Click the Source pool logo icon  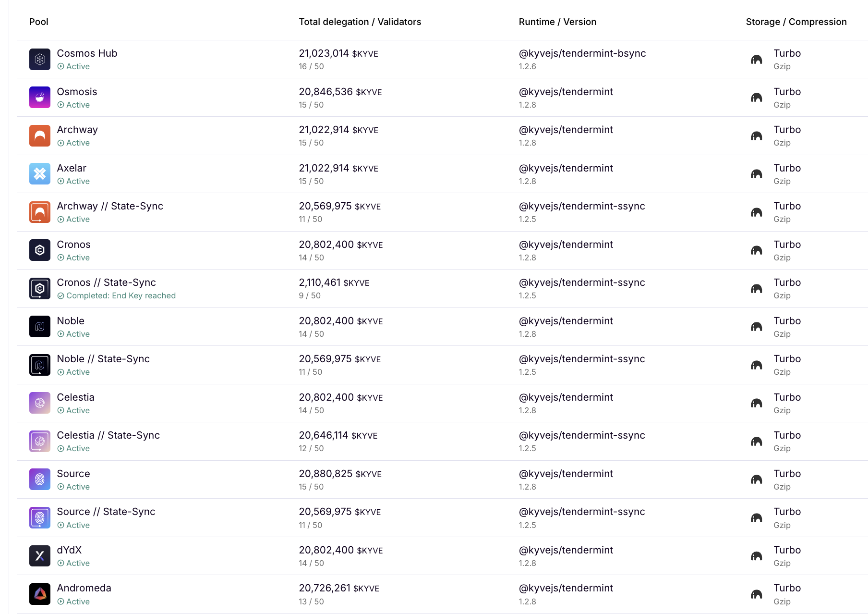point(40,479)
